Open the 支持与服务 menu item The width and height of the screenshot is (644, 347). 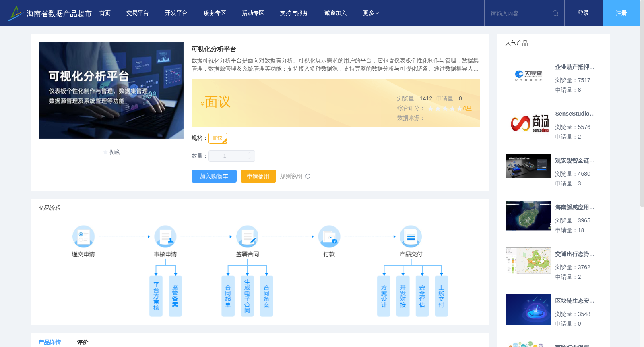point(294,13)
